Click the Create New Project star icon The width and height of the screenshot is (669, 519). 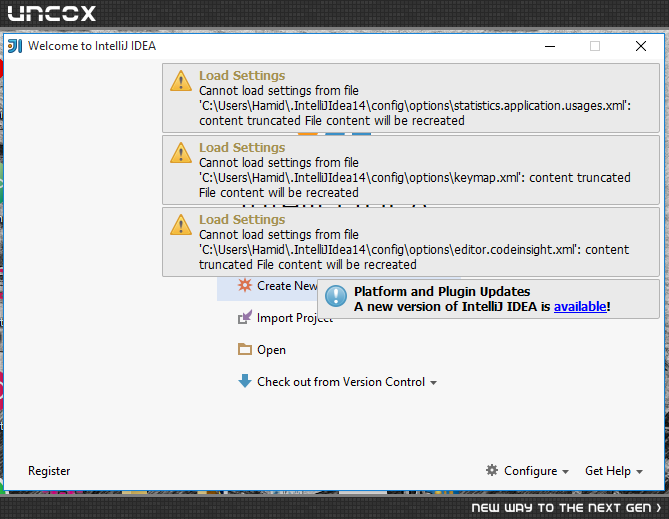pos(245,285)
